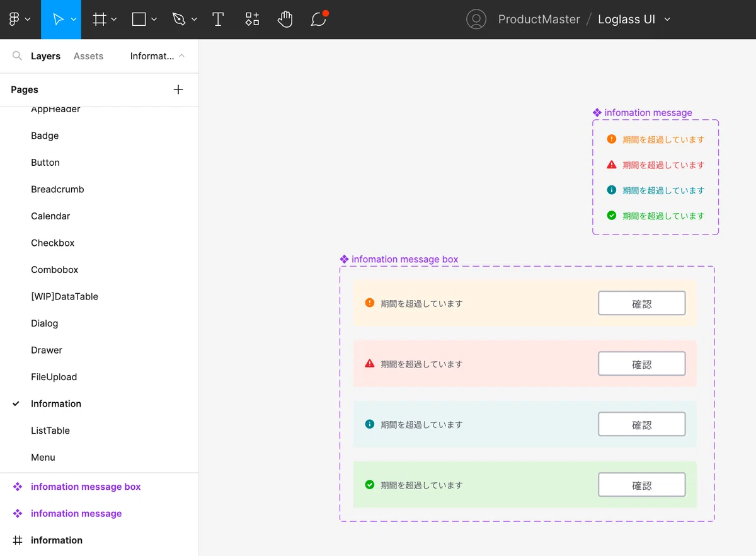
Task: Click component icon beside infomation message layer
Action: [x=18, y=513]
